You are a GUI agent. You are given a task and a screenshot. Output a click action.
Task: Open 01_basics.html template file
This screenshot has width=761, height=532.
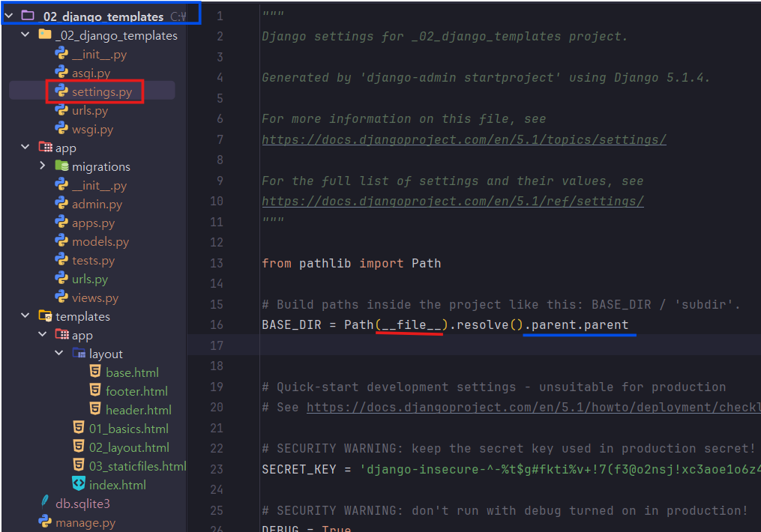point(129,429)
